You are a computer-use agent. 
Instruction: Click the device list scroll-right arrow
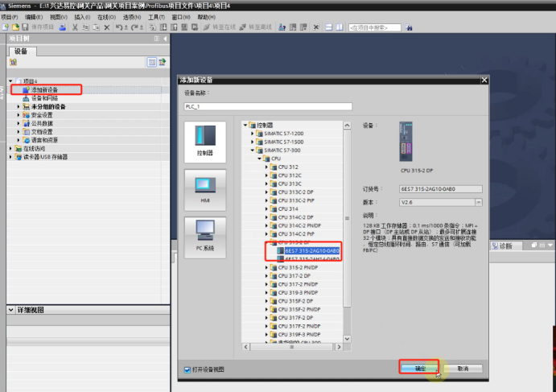click(339, 347)
